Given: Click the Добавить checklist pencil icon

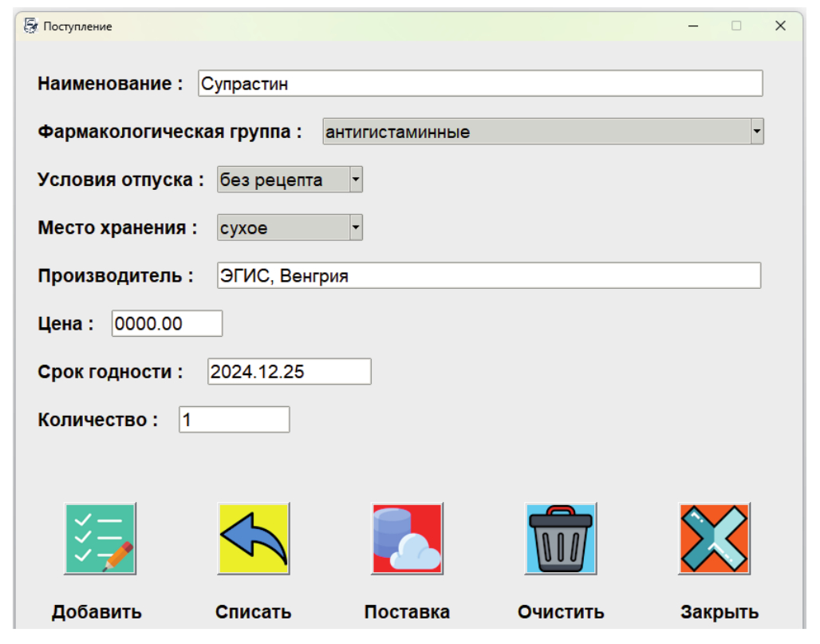Looking at the screenshot, I should [x=100, y=538].
